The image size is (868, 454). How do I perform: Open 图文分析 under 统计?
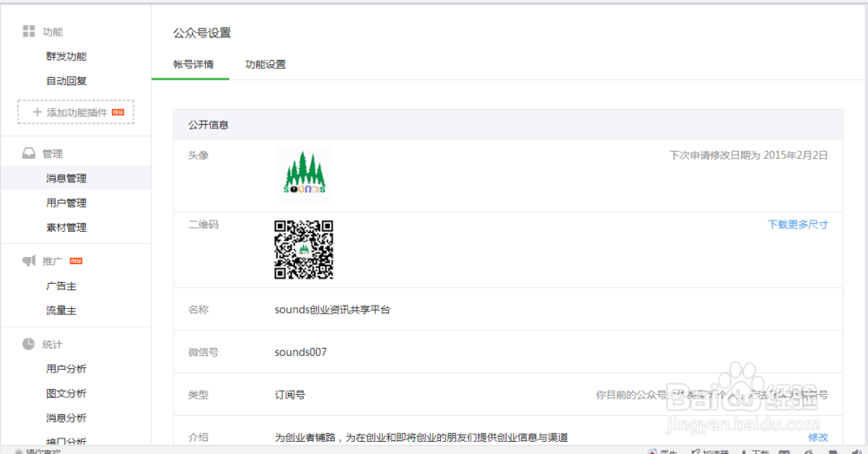pos(67,393)
